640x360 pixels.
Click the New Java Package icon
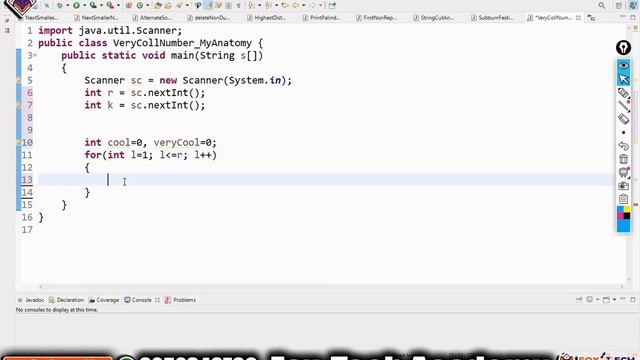point(129,5)
